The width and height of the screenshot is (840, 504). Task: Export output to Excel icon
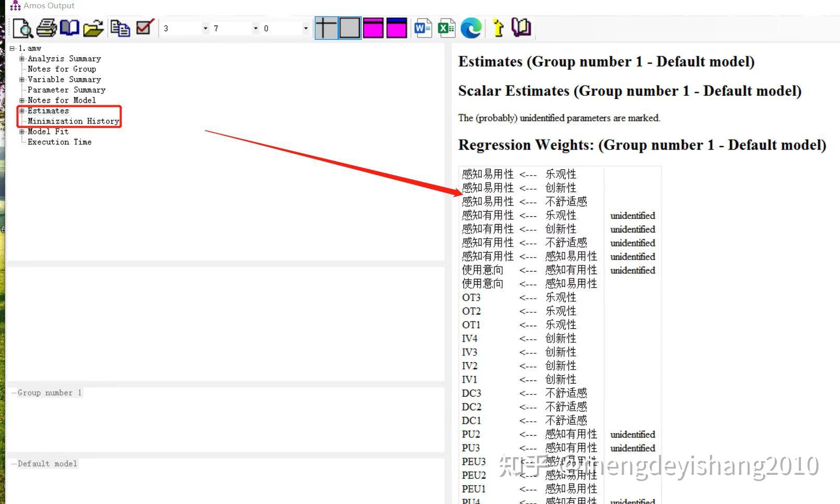(x=446, y=28)
